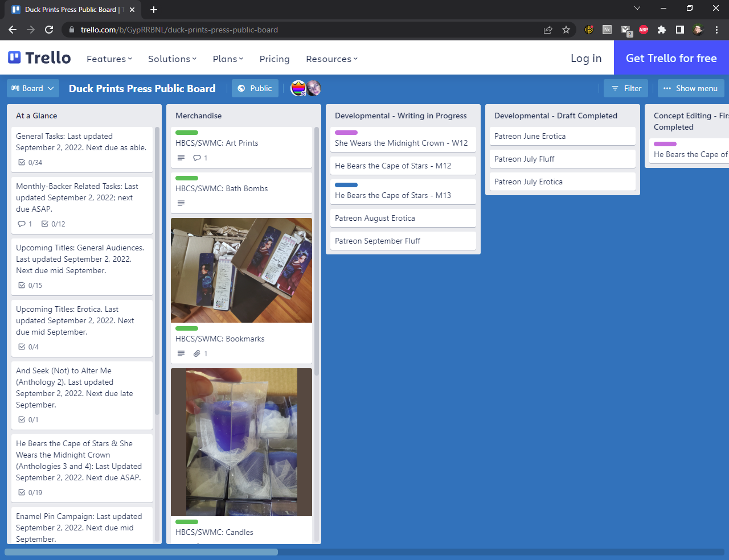Image resolution: width=729 pixels, height=560 pixels.
Task: Click the Trello logo in the header
Action: click(x=39, y=58)
